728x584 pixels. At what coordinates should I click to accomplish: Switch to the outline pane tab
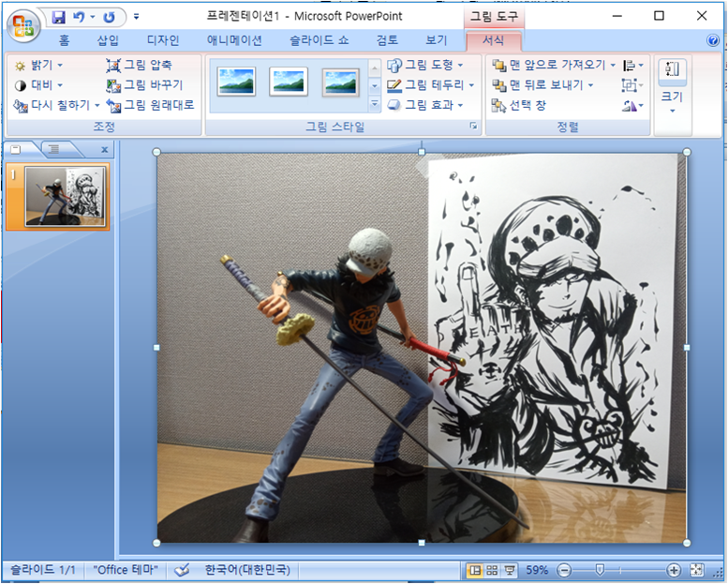click(x=53, y=149)
